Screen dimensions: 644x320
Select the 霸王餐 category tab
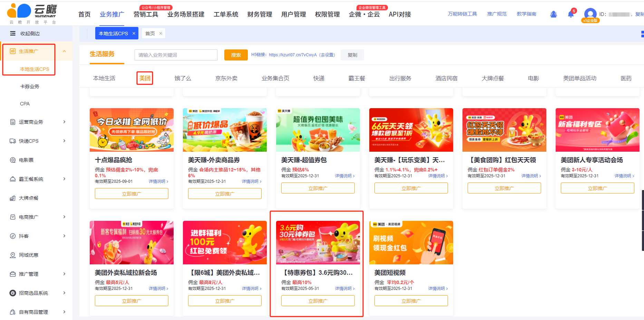click(x=357, y=78)
